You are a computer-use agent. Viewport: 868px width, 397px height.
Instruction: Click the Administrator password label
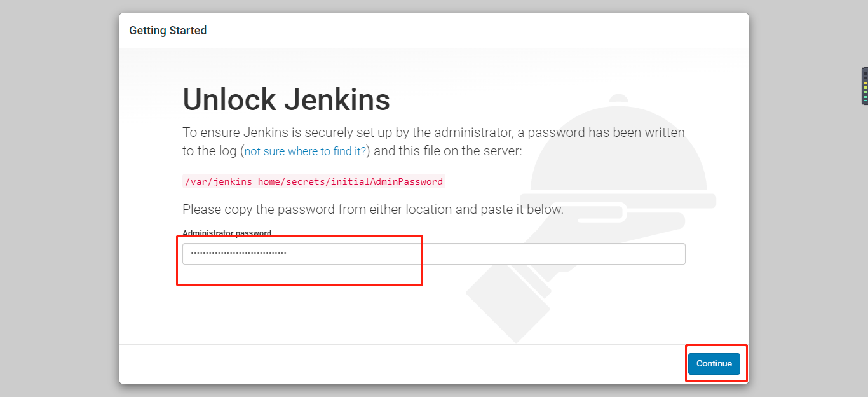coord(226,233)
